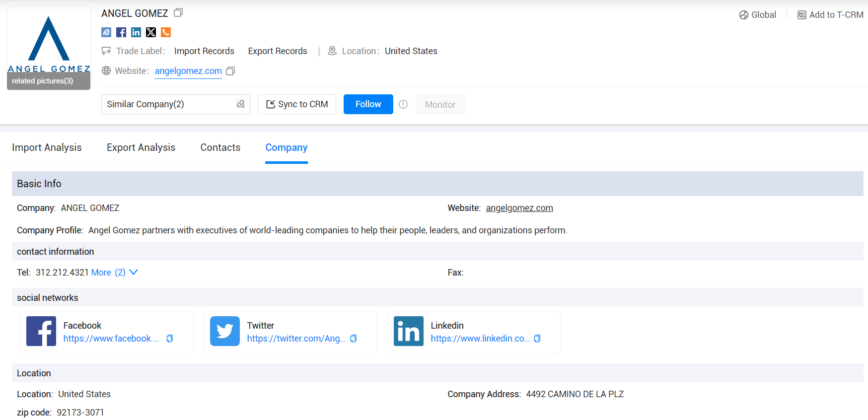Copy the ANGEL GOMEZ company name
The image size is (868, 420).
click(178, 13)
